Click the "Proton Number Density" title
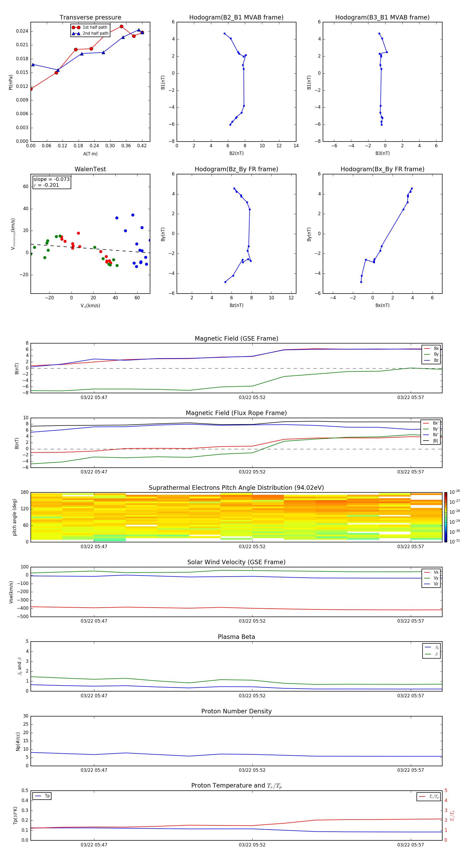473x868 pixels. click(236, 711)
